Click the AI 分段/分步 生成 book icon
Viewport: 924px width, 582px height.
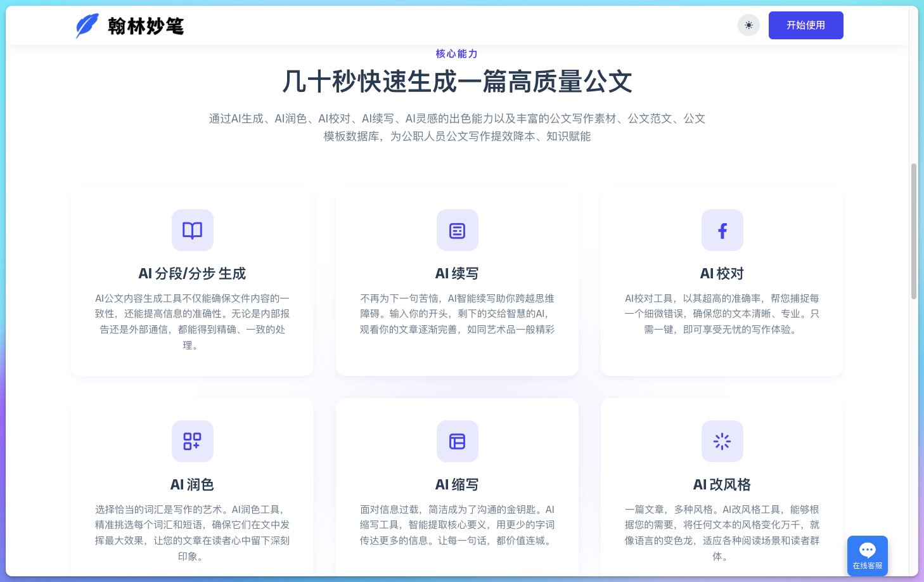pos(192,230)
